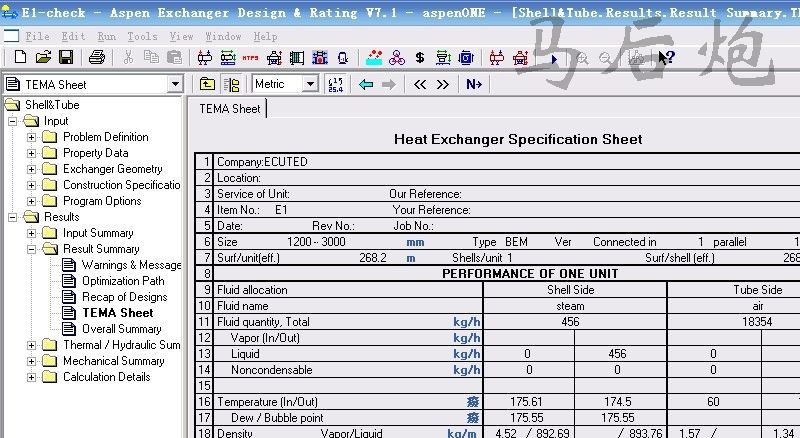
Task: Click the dollar sign cost icon
Action: pos(420,58)
